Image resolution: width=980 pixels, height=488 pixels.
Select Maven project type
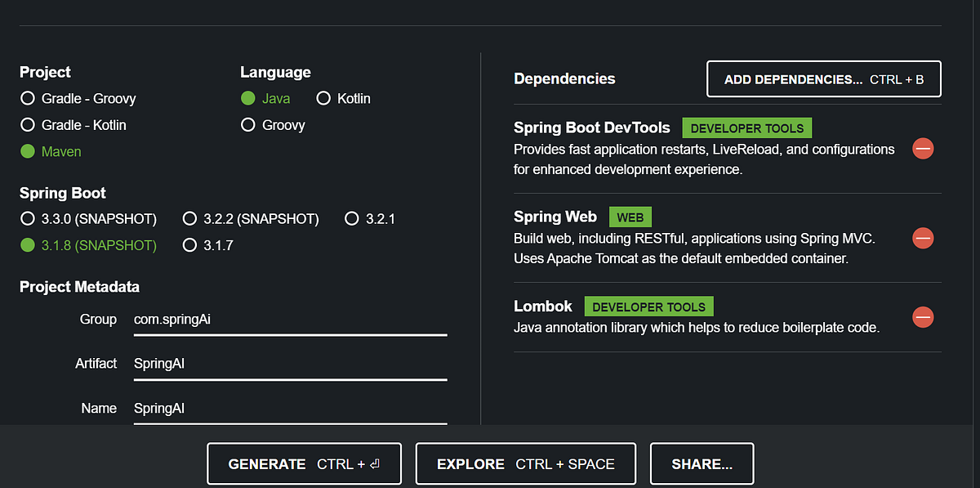tap(51, 151)
